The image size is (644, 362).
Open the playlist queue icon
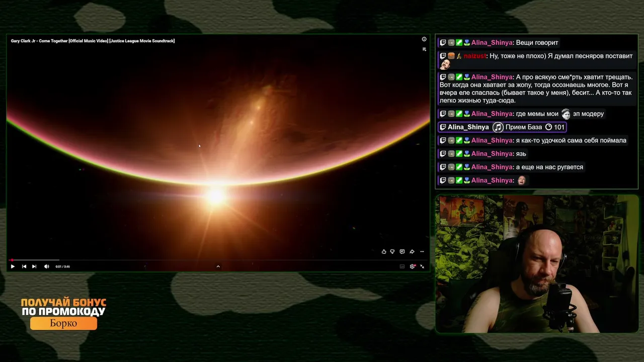pyautogui.click(x=424, y=49)
